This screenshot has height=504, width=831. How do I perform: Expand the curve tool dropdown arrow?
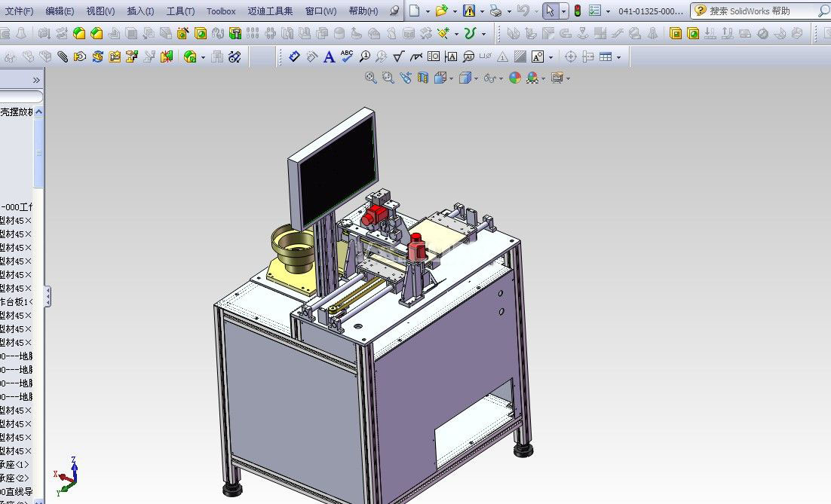[x=483, y=35]
